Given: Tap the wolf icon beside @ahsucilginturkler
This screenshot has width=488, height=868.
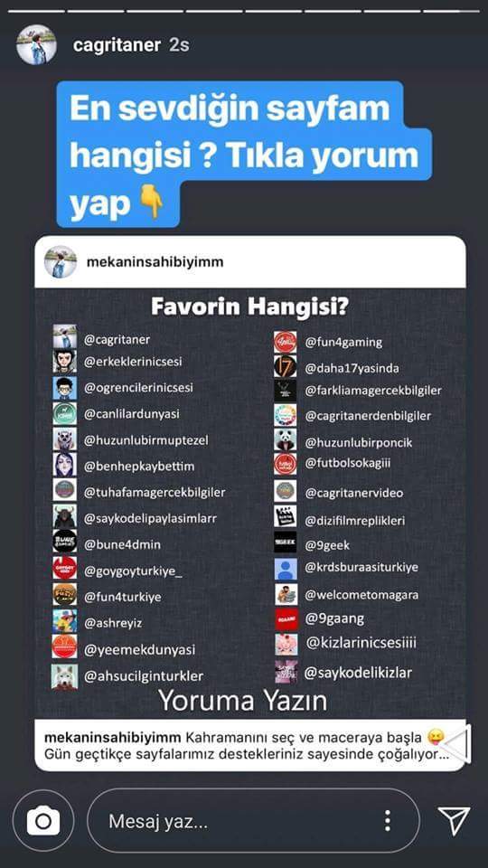Looking at the screenshot, I should [x=65, y=676].
